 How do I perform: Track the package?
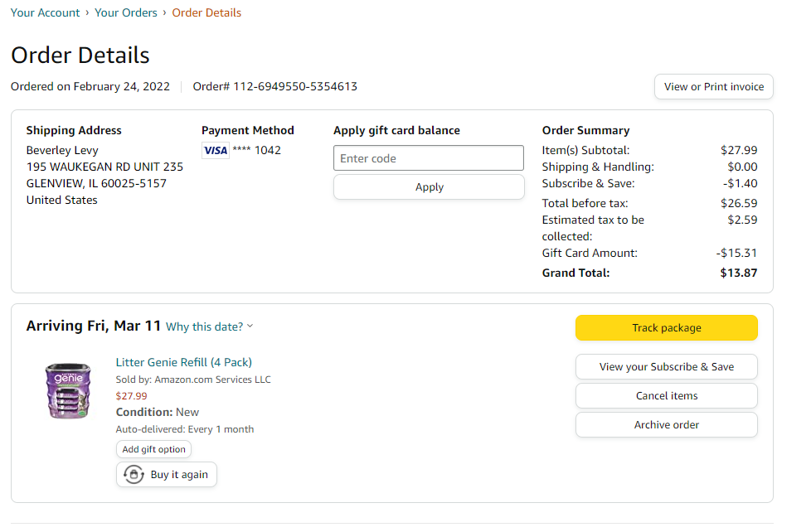coord(666,328)
